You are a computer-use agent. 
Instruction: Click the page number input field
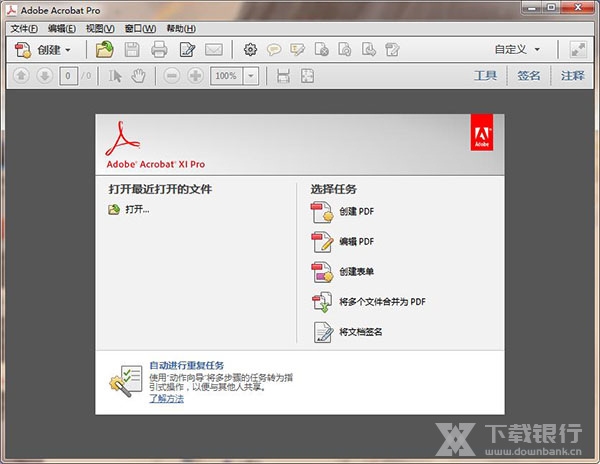(x=68, y=76)
